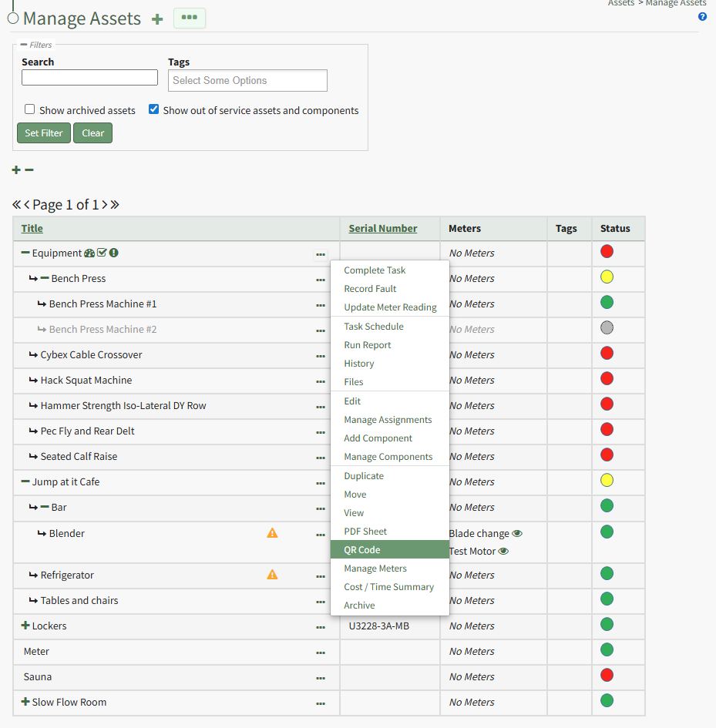Click the dashboard gauge icon next to Equipment
Screen dimensions: 716x728
tap(89, 253)
